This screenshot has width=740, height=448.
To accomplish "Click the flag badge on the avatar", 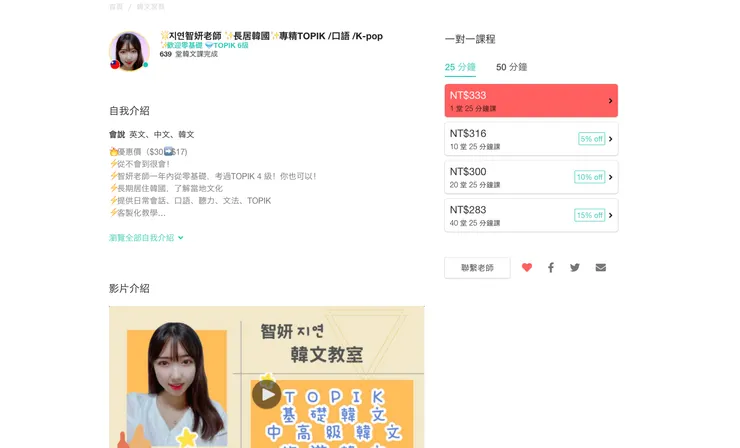I will point(115,65).
